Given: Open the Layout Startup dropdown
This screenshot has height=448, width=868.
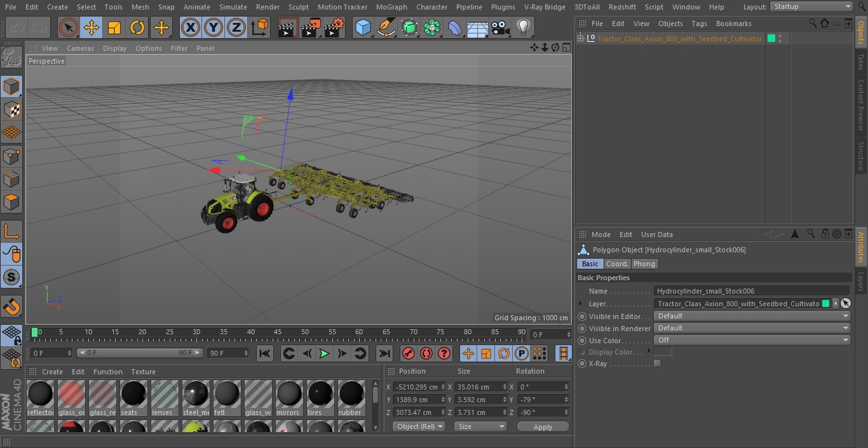Looking at the screenshot, I should [x=811, y=6].
